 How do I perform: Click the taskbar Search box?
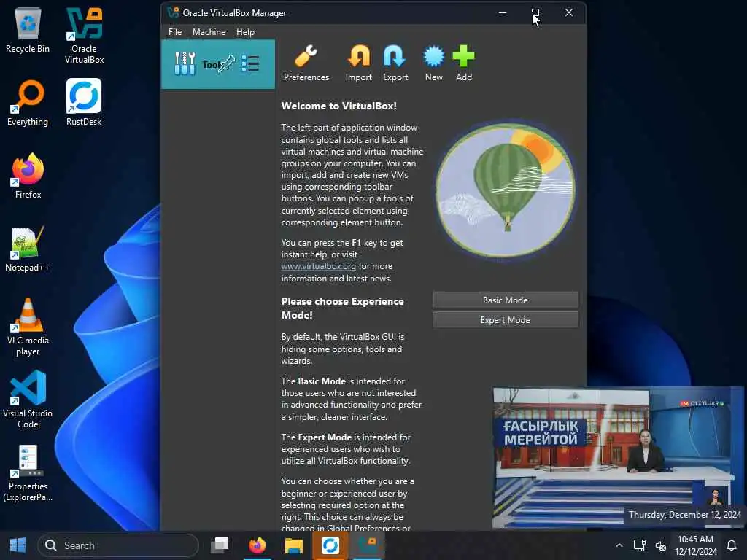[x=117, y=545]
